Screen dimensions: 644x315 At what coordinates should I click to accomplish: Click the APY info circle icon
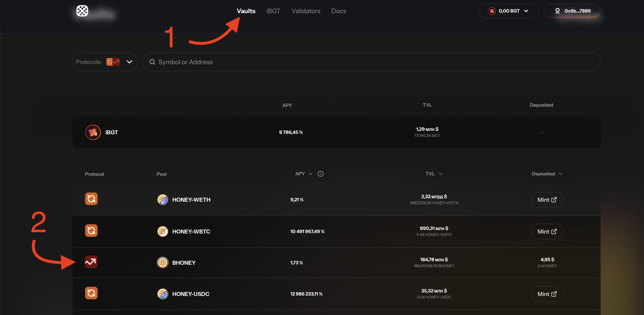click(320, 174)
